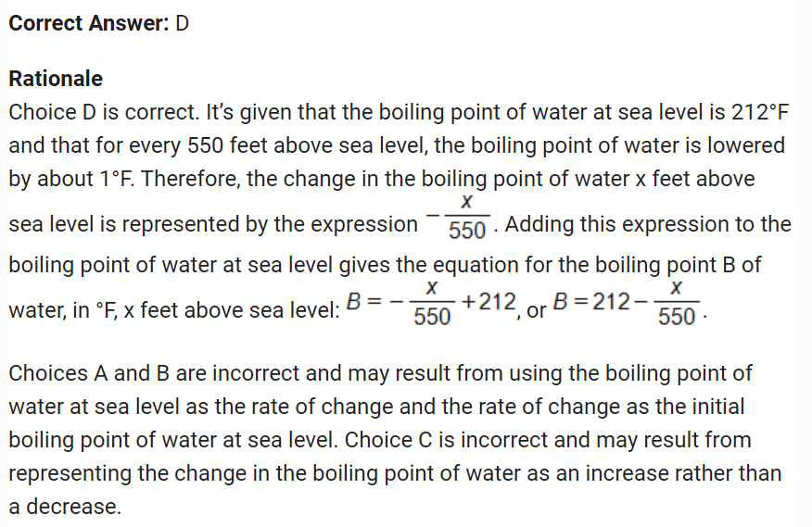Click equation B = 212 − x/550
Viewport: 812px width, 527px height.
point(626,302)
